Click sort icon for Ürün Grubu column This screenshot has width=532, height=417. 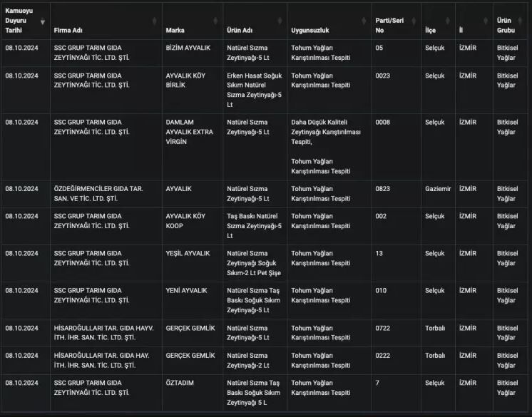pyautogui.click(x=525, y=21)
